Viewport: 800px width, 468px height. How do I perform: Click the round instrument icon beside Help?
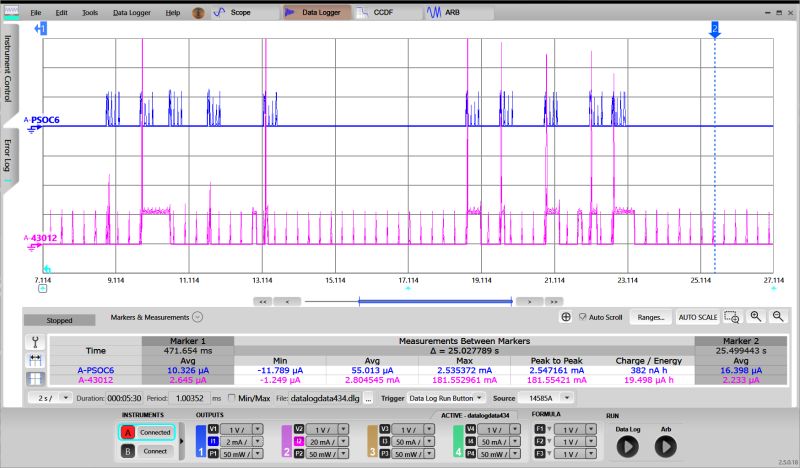pos(198,13)
